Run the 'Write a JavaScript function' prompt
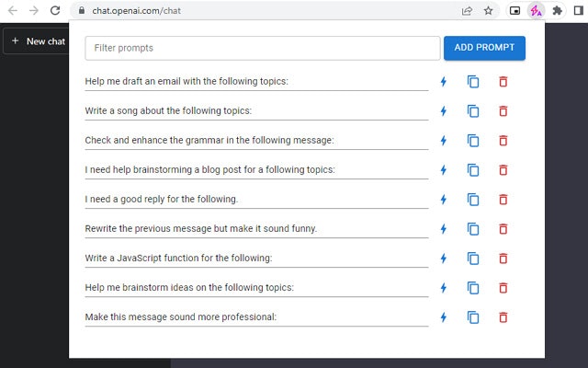The height and width of the screenshot is (368, 588). click(x=443, y=259)
